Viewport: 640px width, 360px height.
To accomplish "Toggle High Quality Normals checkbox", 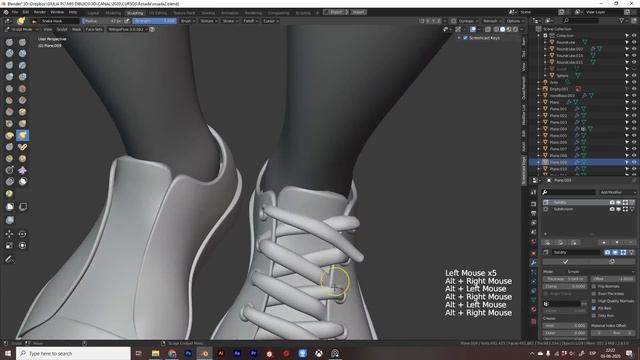I will [594, 301].
